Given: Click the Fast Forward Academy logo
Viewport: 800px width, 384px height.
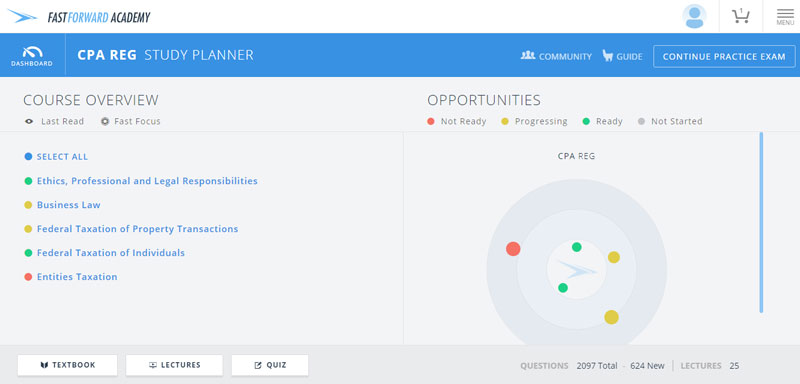Looking at the screenshot, I should tap(79, 17).
